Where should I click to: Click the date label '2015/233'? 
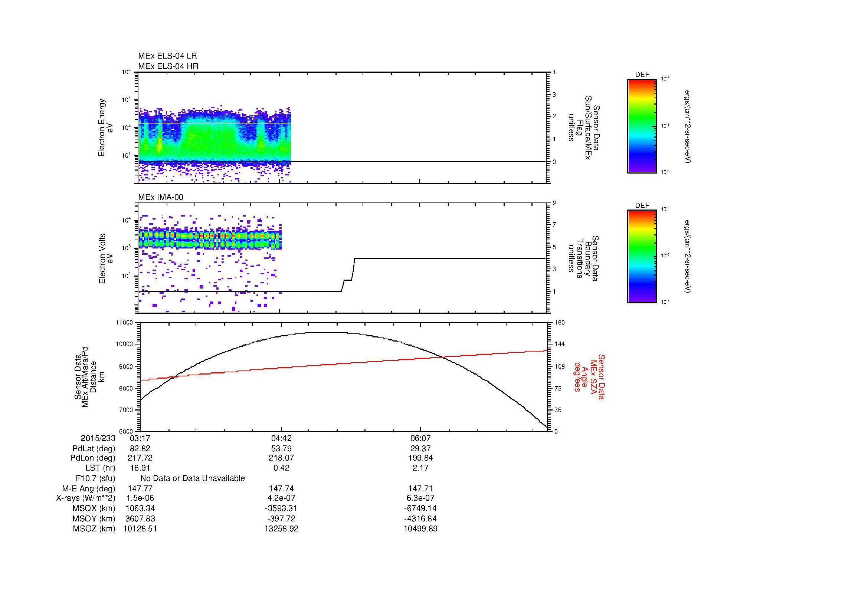[x=98, y=438]
